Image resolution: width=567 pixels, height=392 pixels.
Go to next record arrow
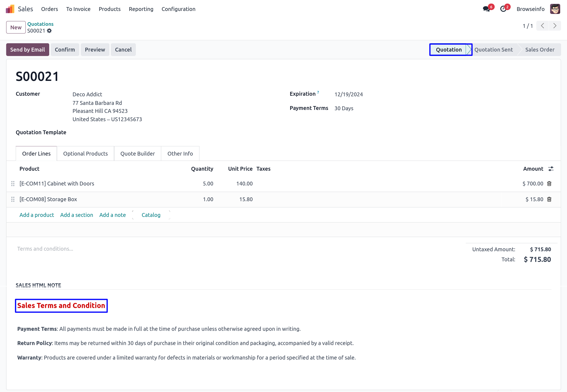[x=555, y=26]
